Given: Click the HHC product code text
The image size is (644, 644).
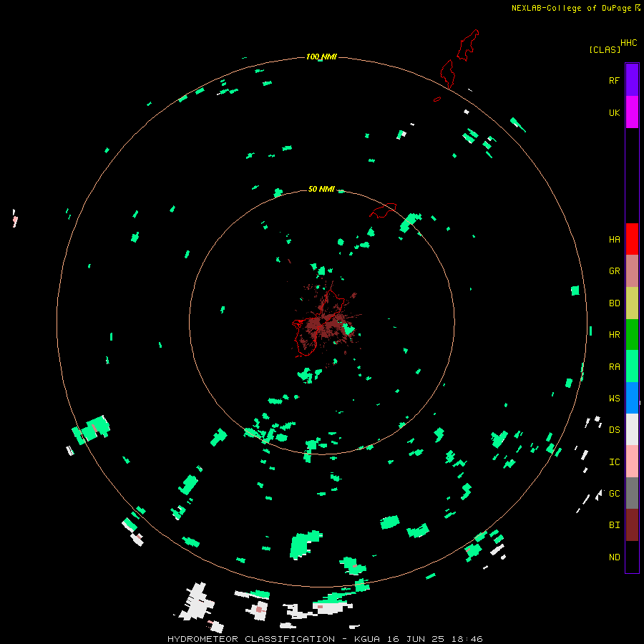Looking at the screenshot, I should pyautogui.click(x=629, y=43).
